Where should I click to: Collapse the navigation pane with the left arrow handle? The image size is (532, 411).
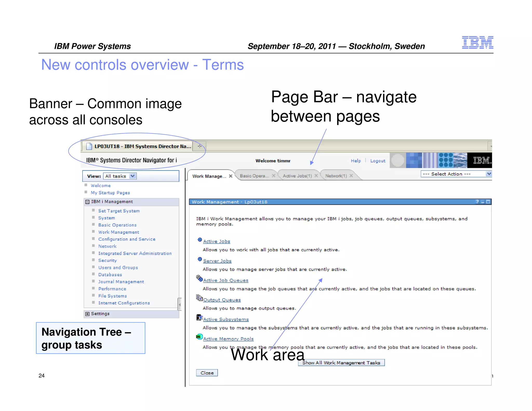pyautogui.click(x=179, y=304)
